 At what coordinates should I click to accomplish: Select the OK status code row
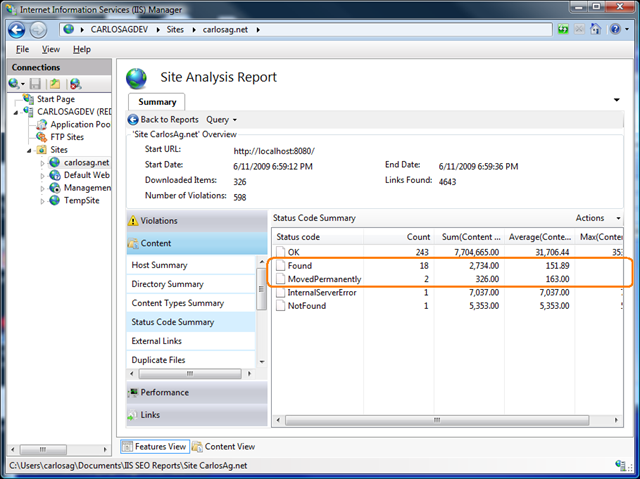448,252
